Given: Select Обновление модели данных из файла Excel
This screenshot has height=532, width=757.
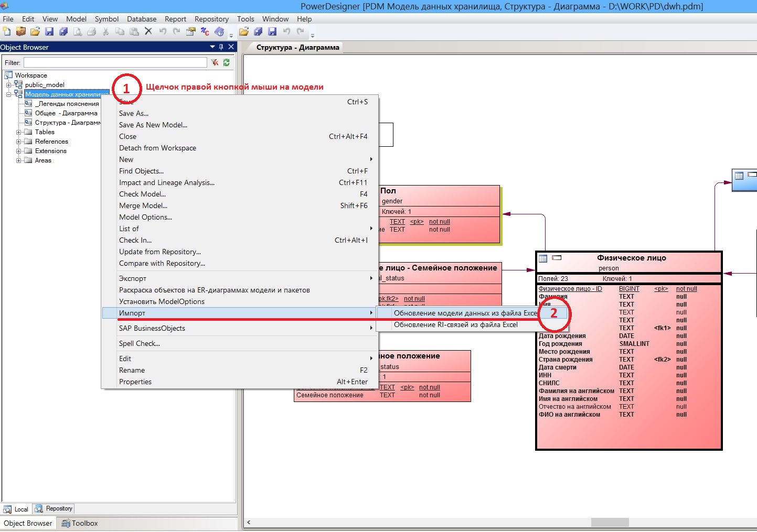Looking at the screenshot, I should [x=473, y=313].
